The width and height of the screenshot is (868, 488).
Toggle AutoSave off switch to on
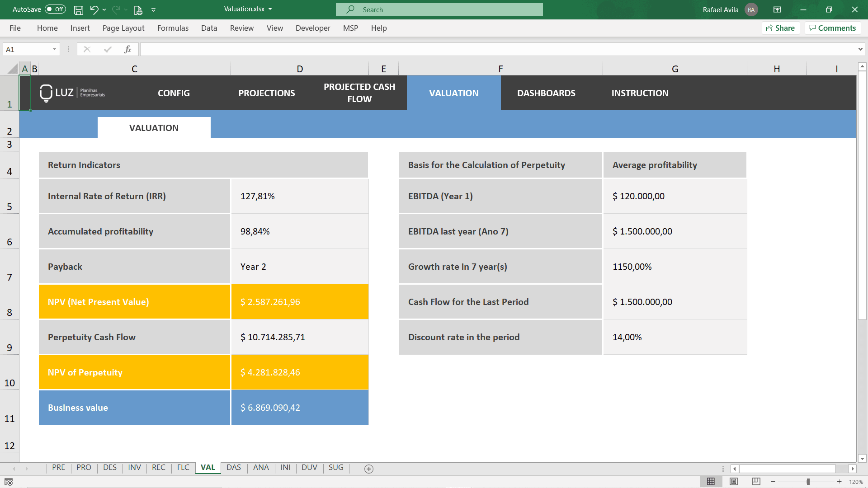54,9
